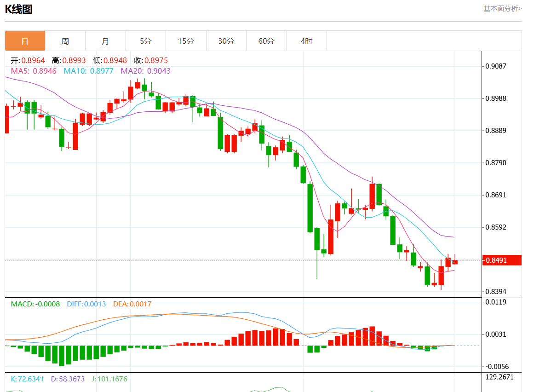Image resolution: width=545 pixels, height=392 pixels.
Task: Open the 30分 interval tab
Action: [226, 41]
